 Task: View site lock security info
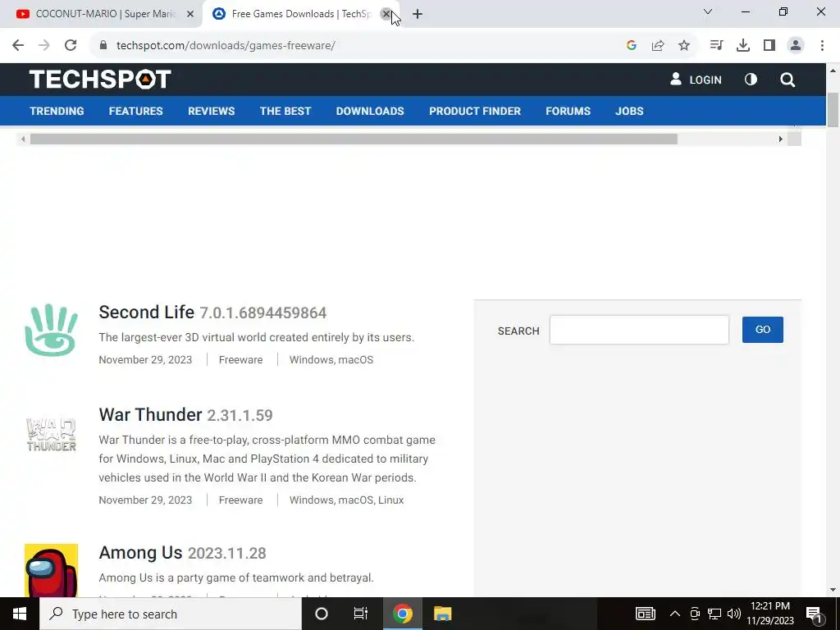coord(103,46)
